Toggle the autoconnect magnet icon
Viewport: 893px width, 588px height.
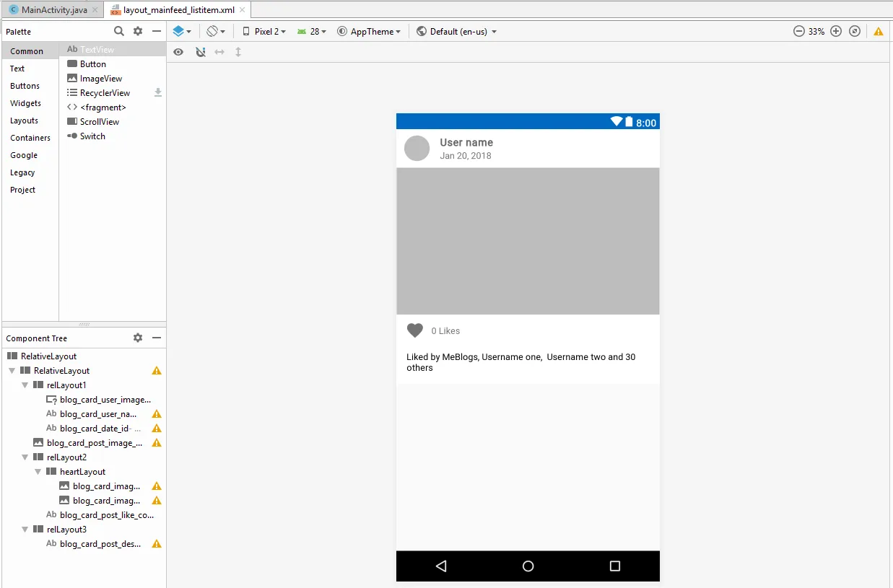201,52
